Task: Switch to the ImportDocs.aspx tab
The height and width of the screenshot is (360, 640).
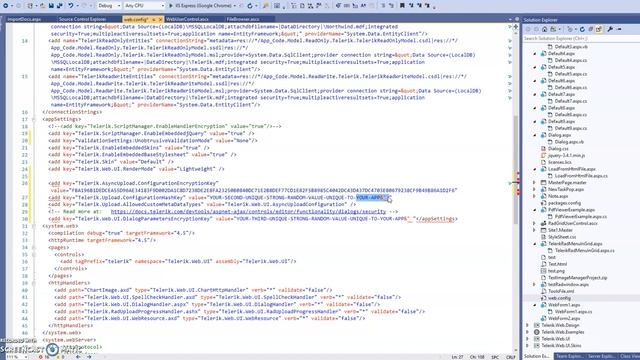Action: coord(24,19)
